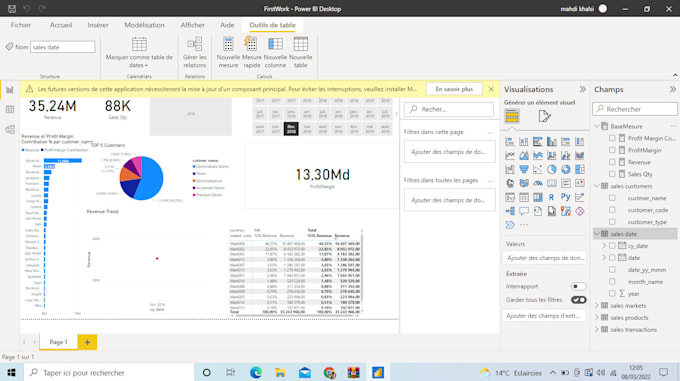Open the Insérer tab

(98, 25)
